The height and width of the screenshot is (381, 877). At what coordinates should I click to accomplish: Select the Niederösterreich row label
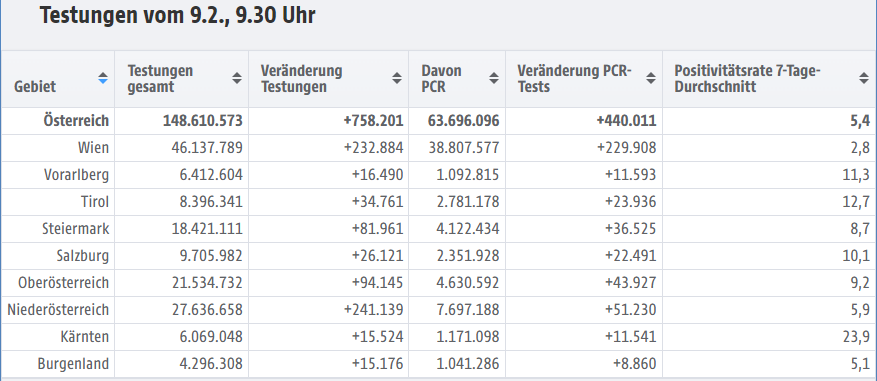[x=58, y=309]
